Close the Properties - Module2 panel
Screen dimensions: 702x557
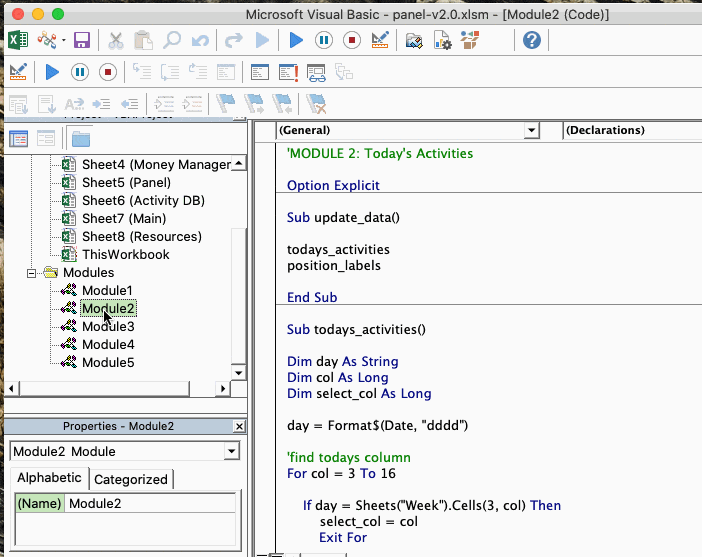point(238,426)
